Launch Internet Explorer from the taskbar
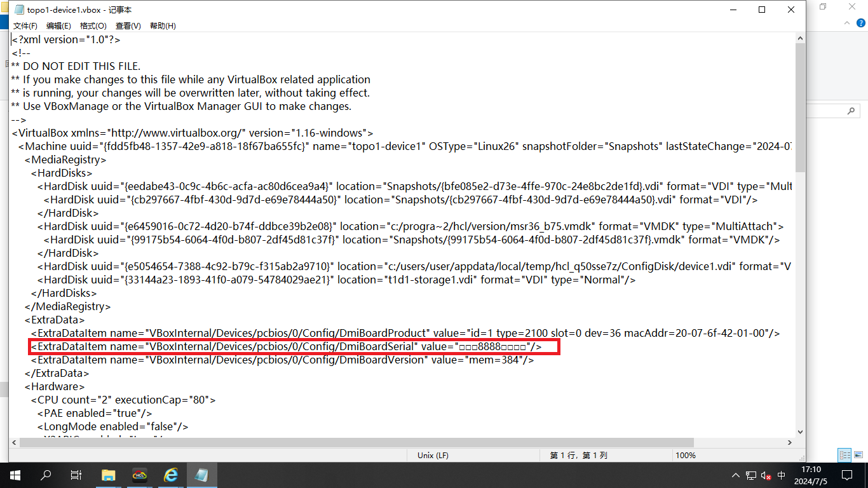Viewport: 868px width, 488px height. click(x=171, y=475)
